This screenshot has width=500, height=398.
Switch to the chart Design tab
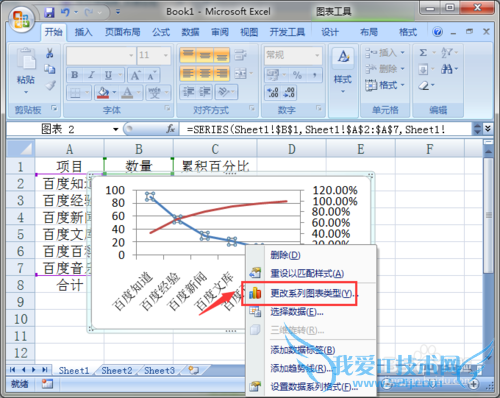pos(330,32)
